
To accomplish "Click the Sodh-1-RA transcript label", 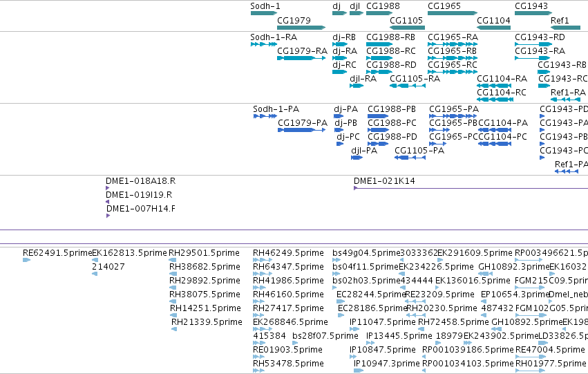I will pos(274,37).
